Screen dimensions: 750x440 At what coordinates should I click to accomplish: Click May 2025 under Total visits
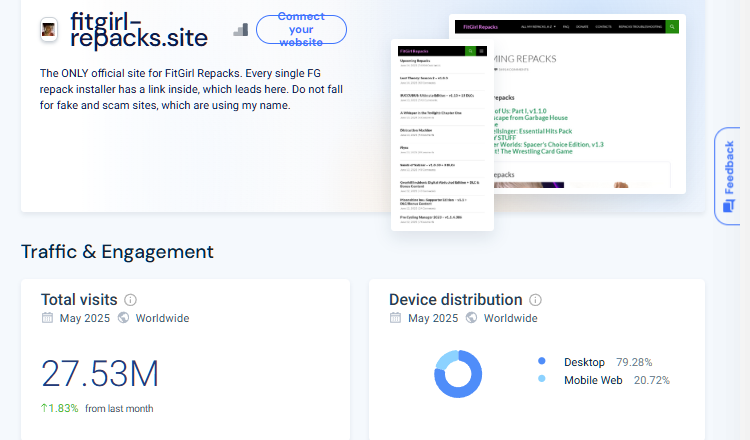tap(85, 318)
